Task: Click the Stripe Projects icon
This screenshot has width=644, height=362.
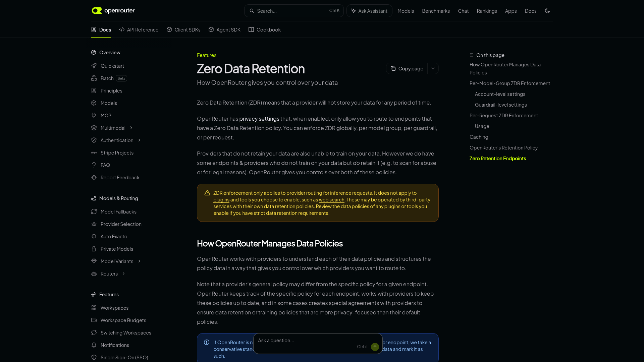Action: (94, 153)
